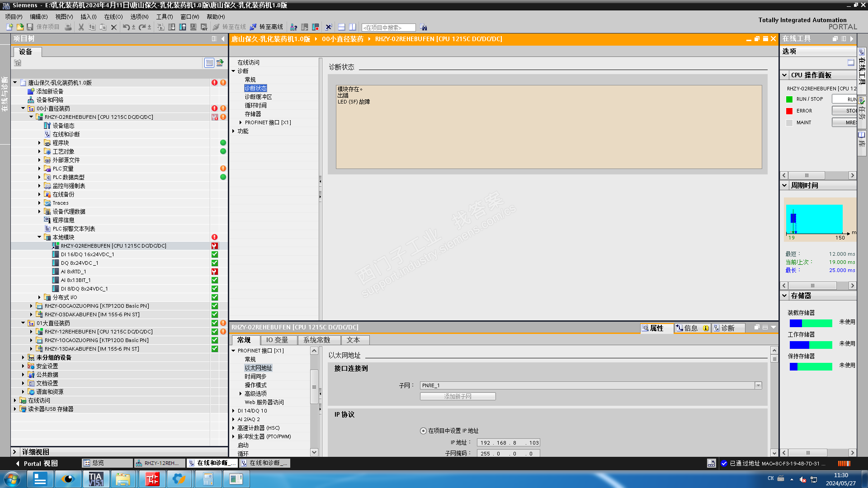Screen dimensions: 868x488
Task: Expand the 程序块 folder
Action: (x=39, y=143)
